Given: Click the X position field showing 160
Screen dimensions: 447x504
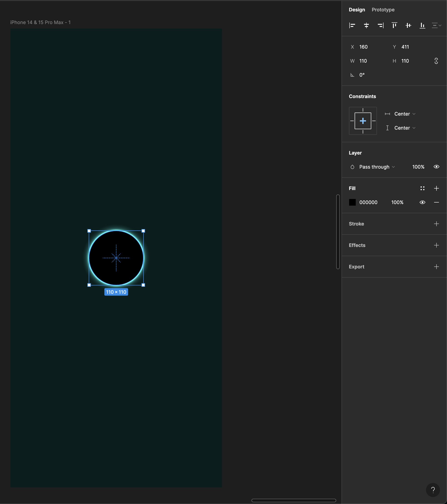Looking at the screenshot, I should point(363,47).
